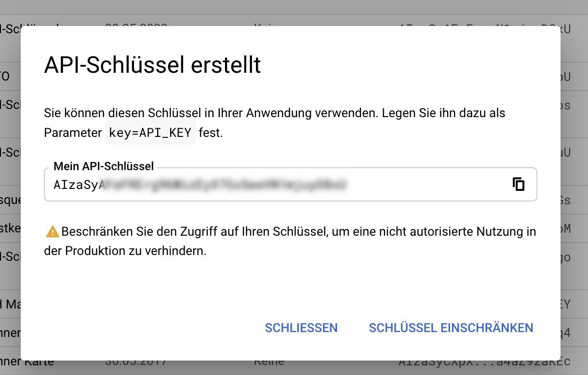Click the key ending 'Gs' behind the dialog
This screenshot has height=375, width=588.
click(565, 200)
